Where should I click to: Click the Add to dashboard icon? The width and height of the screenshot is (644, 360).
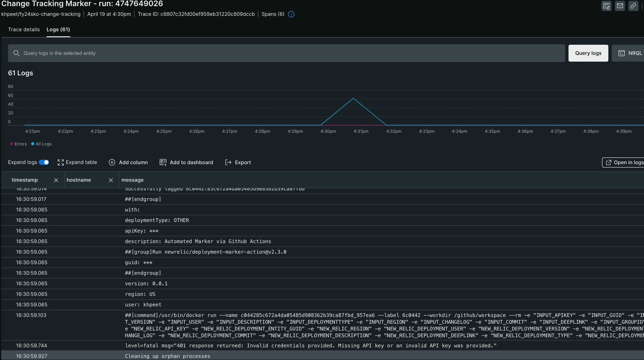[163, 162]
